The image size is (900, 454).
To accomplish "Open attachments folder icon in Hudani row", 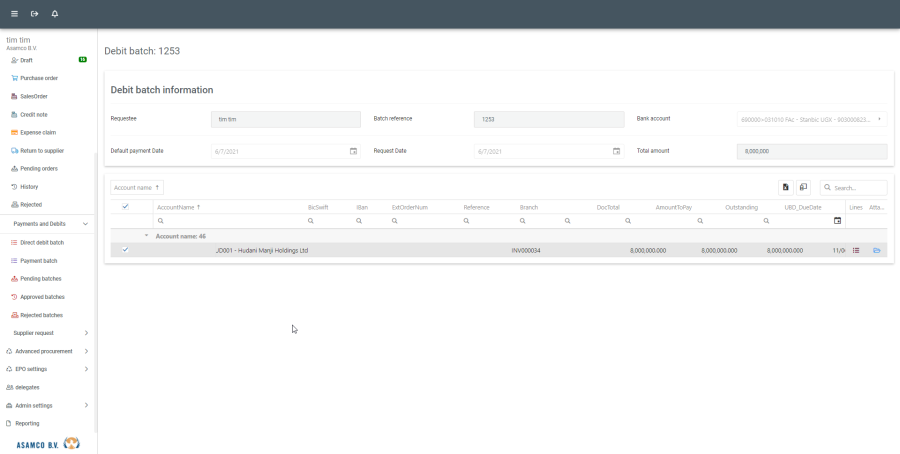I will click(876, 250).
